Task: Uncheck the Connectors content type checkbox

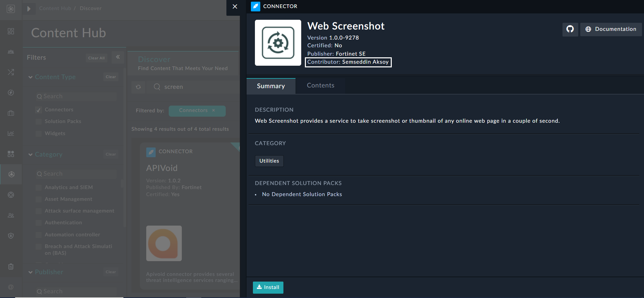Action: pos(39,110)
